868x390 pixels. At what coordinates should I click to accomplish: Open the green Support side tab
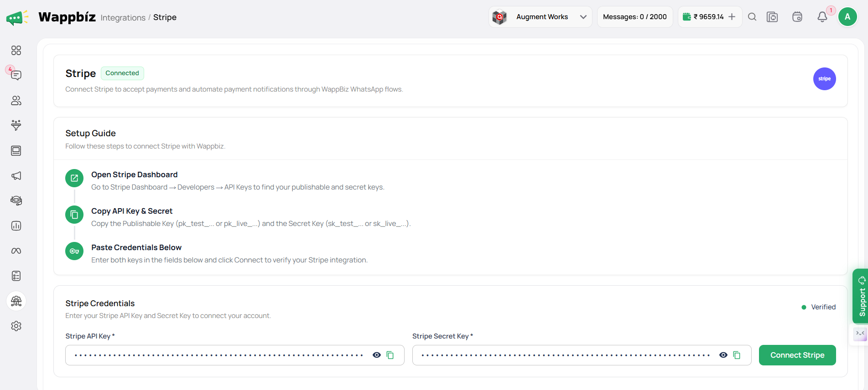point(860,296)
